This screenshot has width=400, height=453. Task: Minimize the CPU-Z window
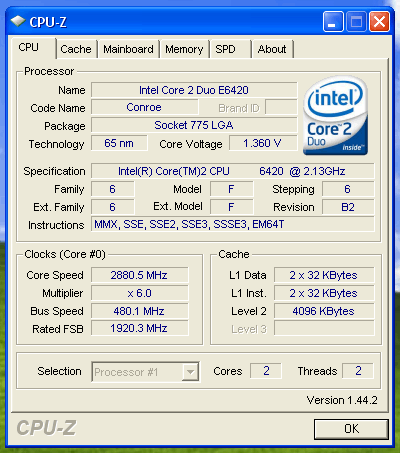333,22
